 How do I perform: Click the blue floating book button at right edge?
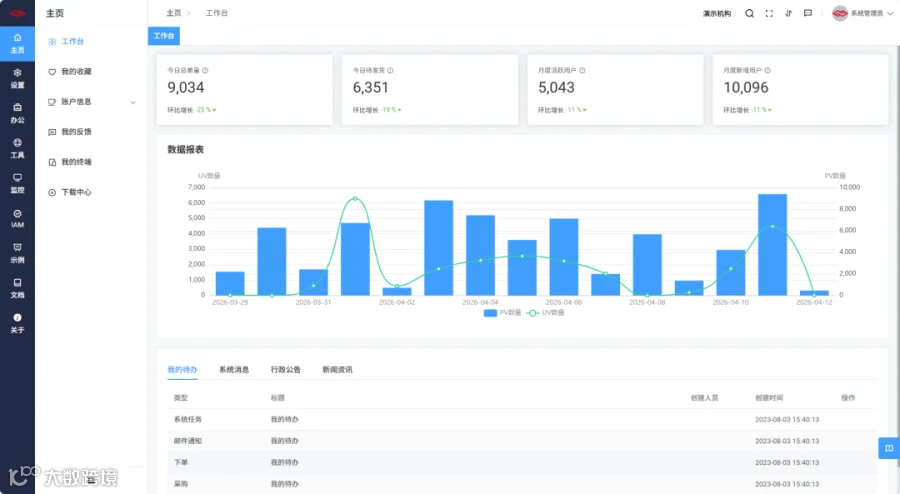pyautogui.click(x=889, y=448)
